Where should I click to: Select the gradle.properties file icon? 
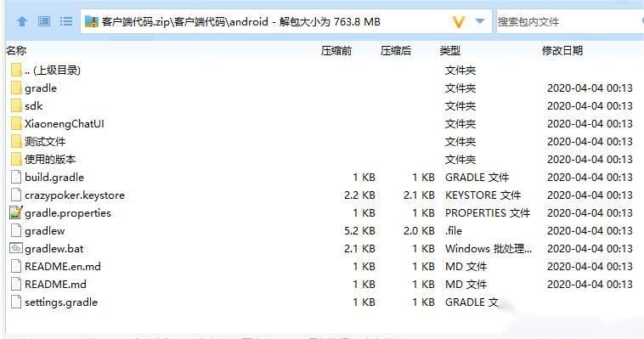pyautogui.click(x=15, y=212)
